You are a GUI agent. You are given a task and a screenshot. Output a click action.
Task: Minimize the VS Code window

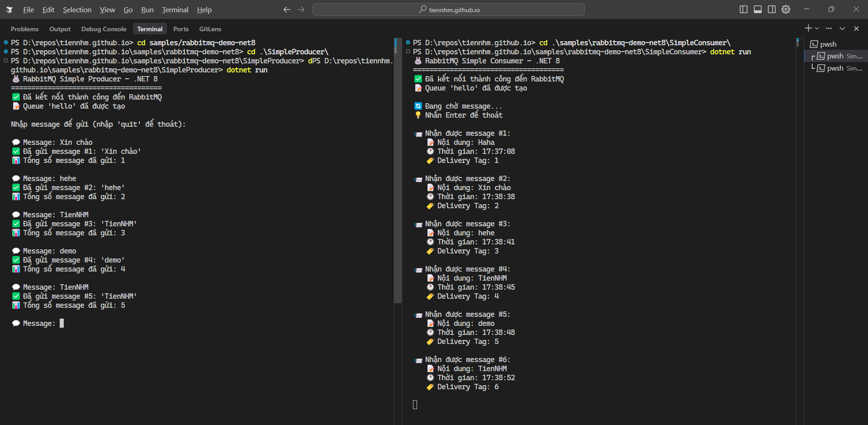click(x=806, y=10)
